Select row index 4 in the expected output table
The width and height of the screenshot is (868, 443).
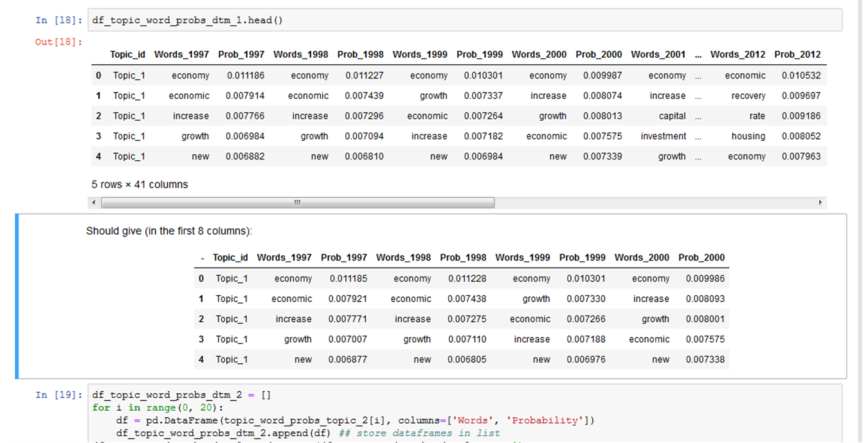click(x=201, y=359)
